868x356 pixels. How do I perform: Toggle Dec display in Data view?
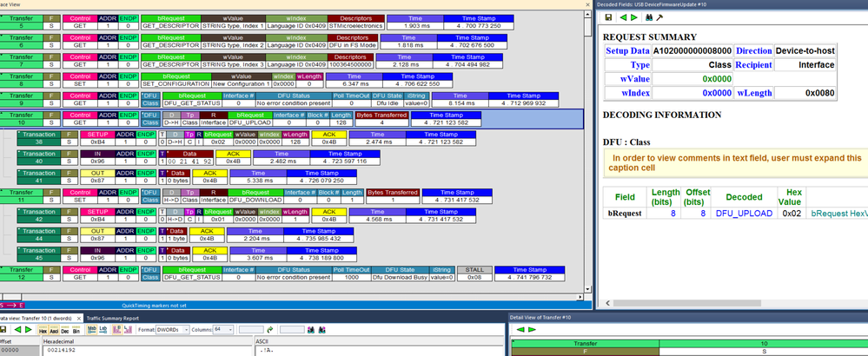(65, 329)
